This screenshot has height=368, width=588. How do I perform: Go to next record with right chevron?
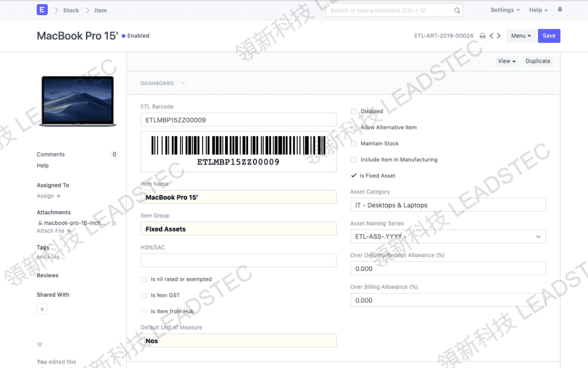point(498,36)
